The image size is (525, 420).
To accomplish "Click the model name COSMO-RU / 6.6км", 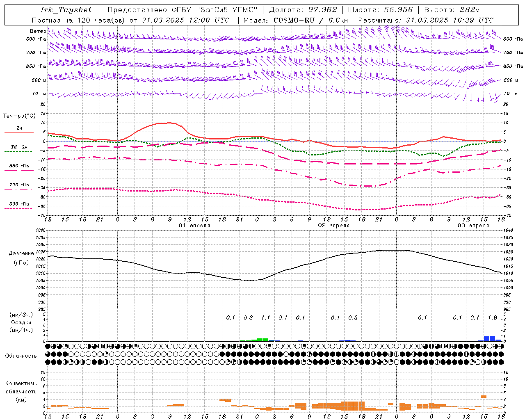I will coord(311,20).
